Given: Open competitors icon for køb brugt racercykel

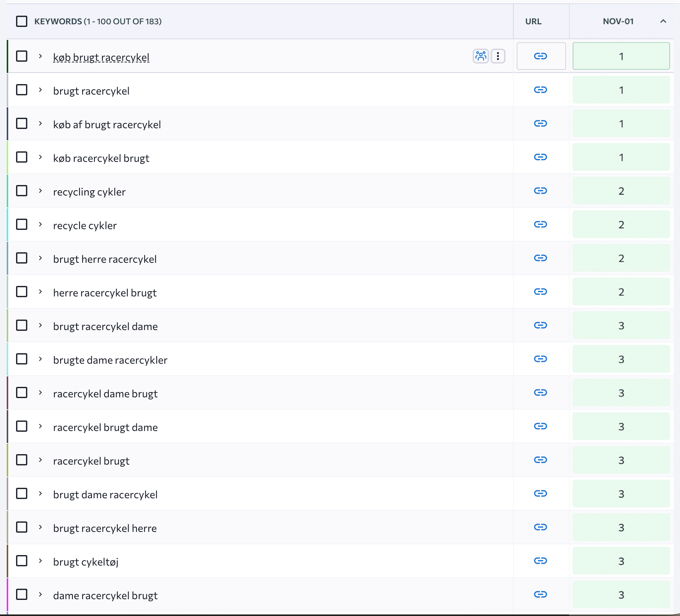Looking at the screenshot, I should [x=480, y=56].
